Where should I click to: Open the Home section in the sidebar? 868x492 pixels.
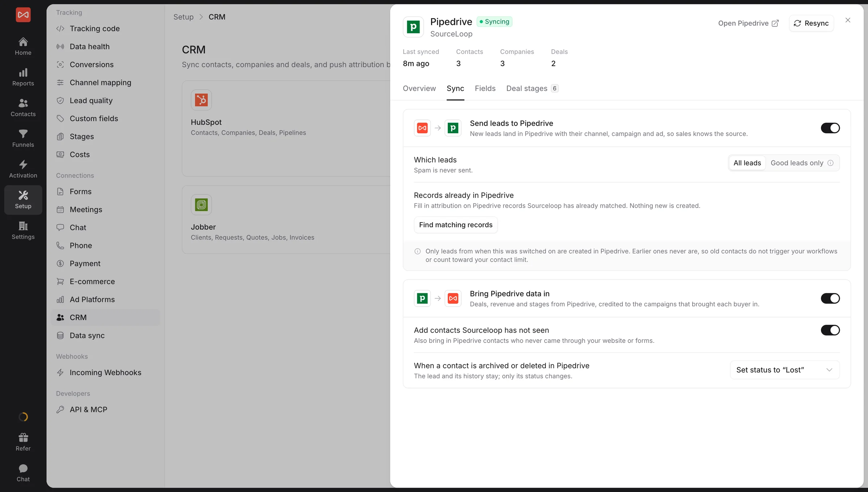pyautogui.click(x=23, y=46)
